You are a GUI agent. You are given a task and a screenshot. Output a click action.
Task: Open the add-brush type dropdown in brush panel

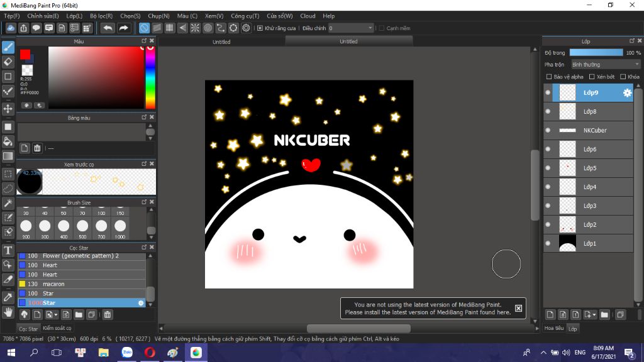(52, 315)
